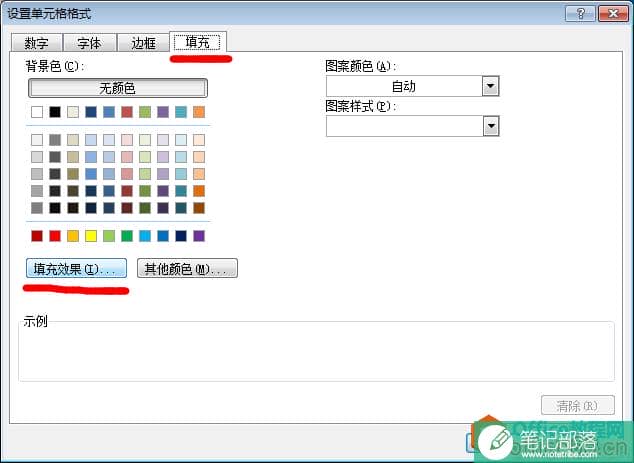Choose light green in the standard colors row
The width and height of the screenshot is (634, 463).
click(x=109, y=236)
